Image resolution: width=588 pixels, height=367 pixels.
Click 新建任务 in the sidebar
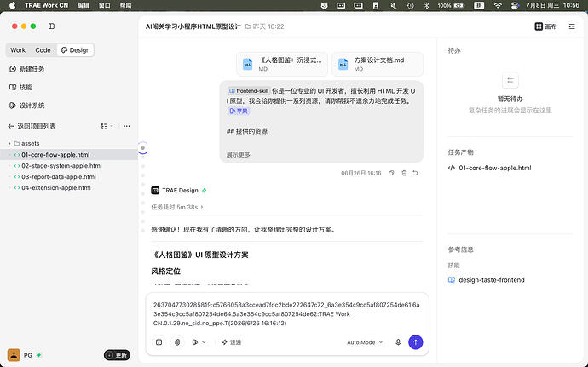click(x=27, y=69)
